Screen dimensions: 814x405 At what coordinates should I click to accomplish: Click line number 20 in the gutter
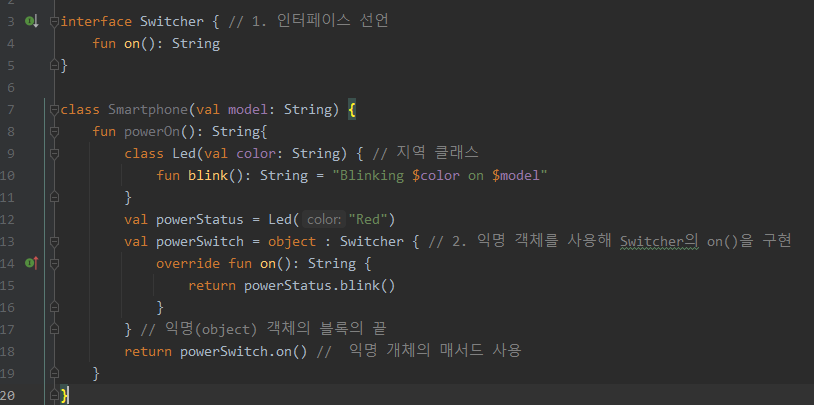[8, 396]
